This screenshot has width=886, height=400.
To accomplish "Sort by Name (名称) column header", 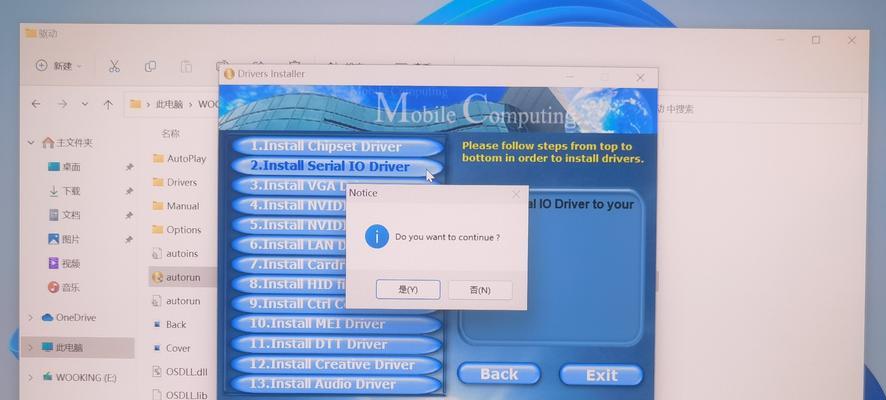I will tap(170, 134).
